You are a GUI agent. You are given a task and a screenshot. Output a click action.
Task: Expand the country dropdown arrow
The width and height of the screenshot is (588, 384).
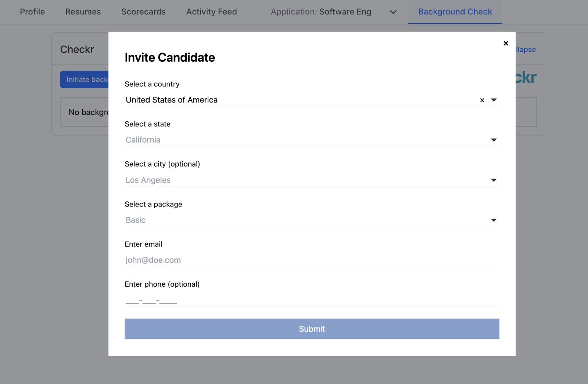click(494, 100)
